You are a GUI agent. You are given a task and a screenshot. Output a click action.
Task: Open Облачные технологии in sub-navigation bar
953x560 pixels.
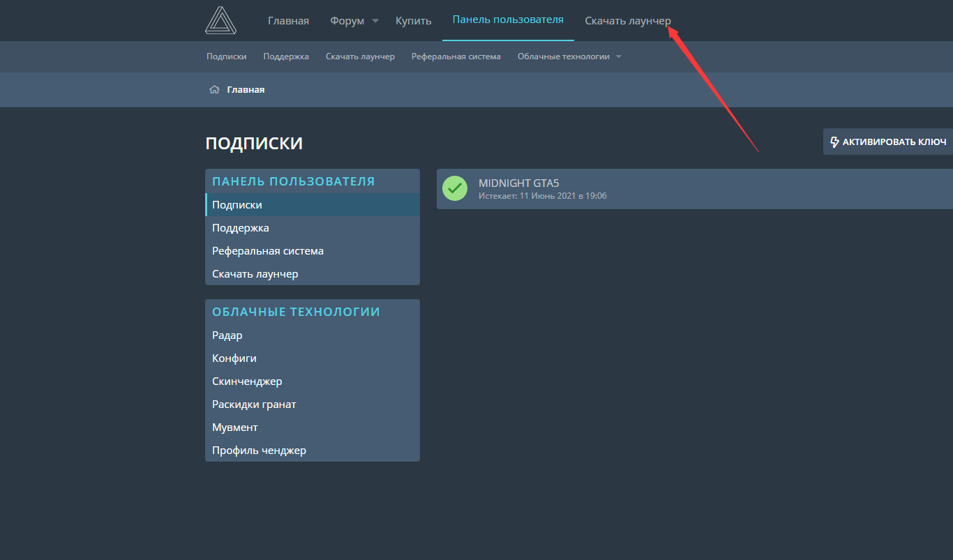tap(564, 56)
